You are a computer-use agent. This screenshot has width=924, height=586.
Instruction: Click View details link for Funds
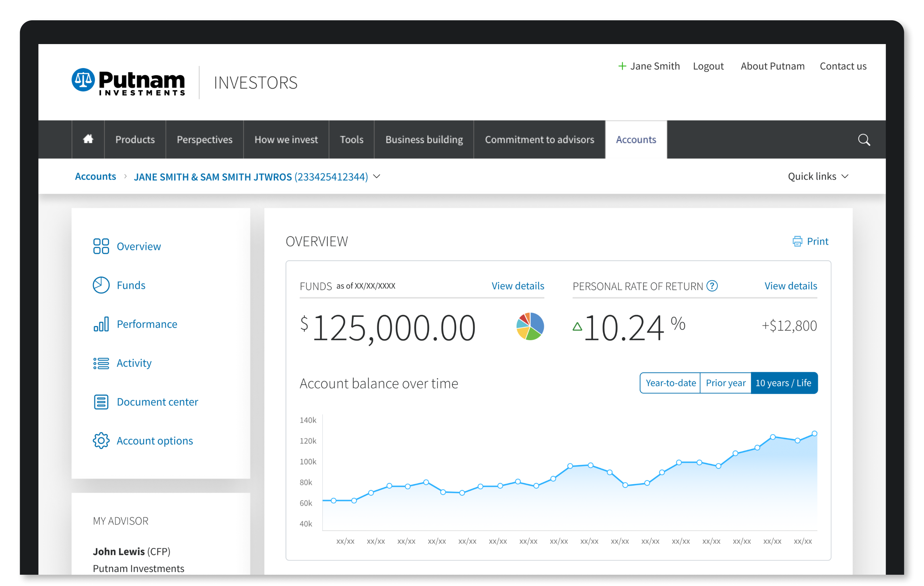tap(517, 286)
